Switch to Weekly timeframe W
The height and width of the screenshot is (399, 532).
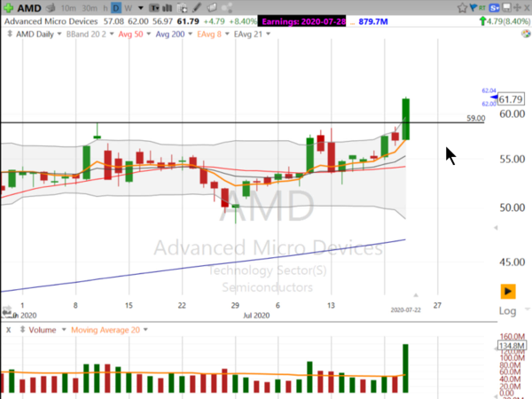tap(128, 8)
